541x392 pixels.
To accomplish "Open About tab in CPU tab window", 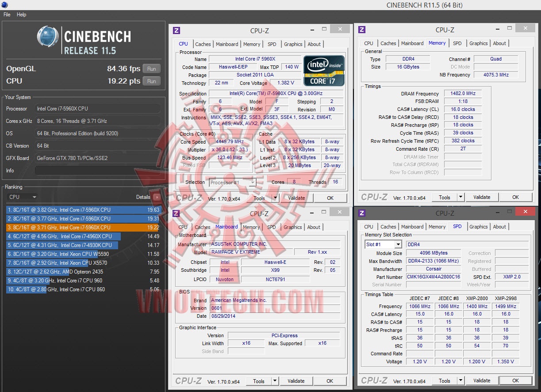I will click(x=314, y=44).
